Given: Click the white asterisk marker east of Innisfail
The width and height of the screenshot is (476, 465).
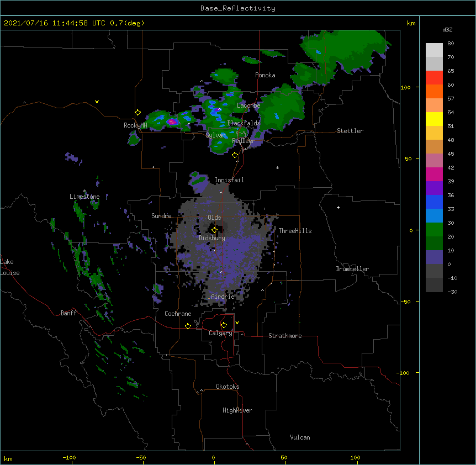Looking at the screenshot, I should (277, 167).
